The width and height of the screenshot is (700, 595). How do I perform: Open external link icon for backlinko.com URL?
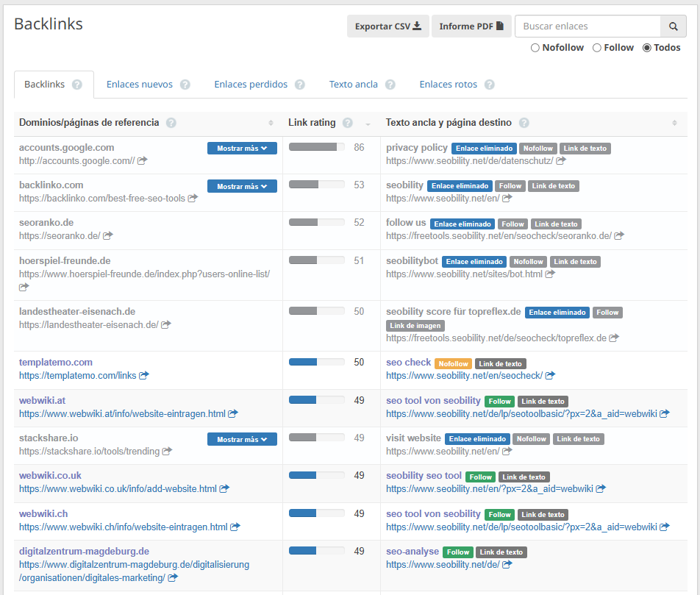pyautogui.click(x=193, y=198)
